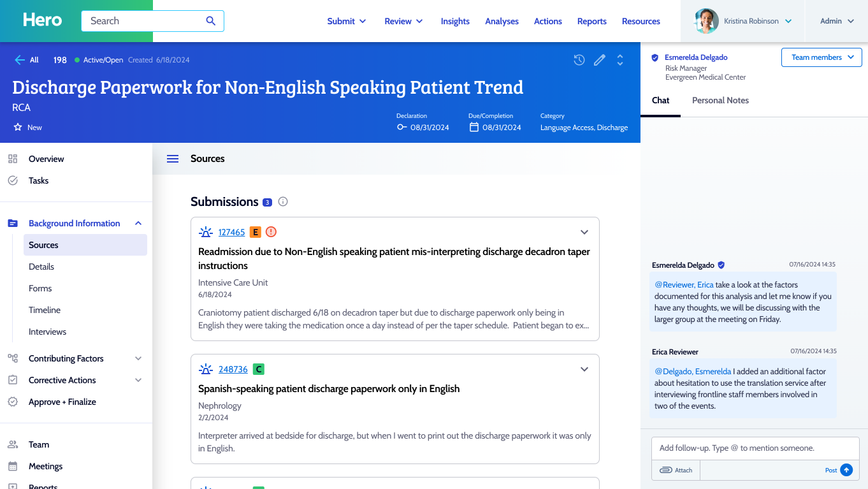Toggle the New star favorite marker
This screenshot has height=489, width=868.
click(x=18, y=128)
